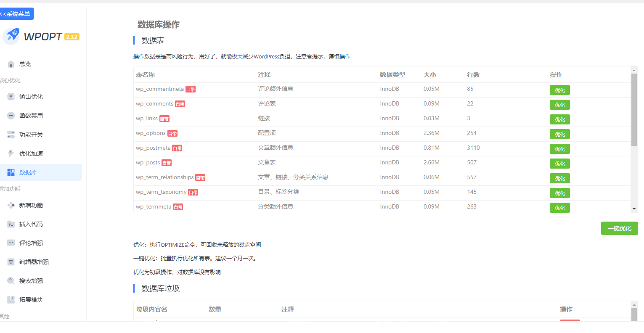This screenshot has width=644, height=333.
Task: Click the 插入代码 terminal icon
Action: click(x=11, y=224)
